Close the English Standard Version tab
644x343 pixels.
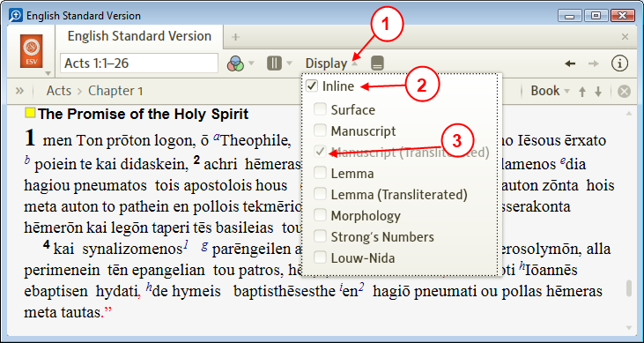(625, 37)
